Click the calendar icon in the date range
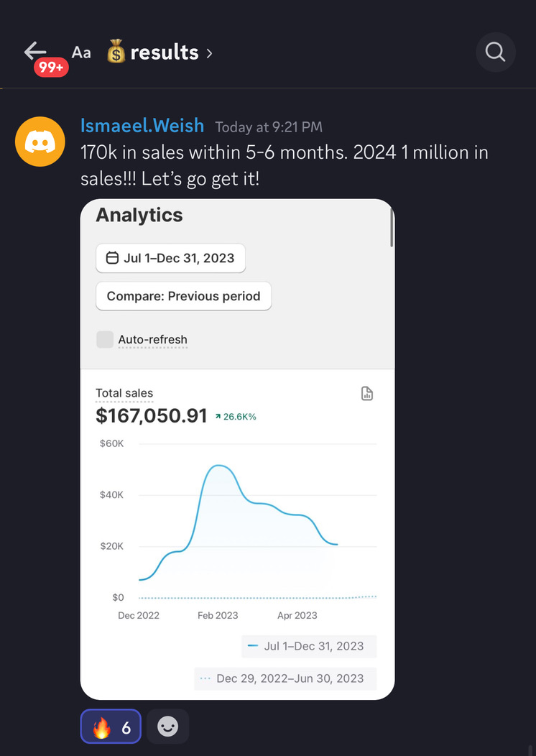Viewport: 536px width, 756px height. tap(112, 258)
